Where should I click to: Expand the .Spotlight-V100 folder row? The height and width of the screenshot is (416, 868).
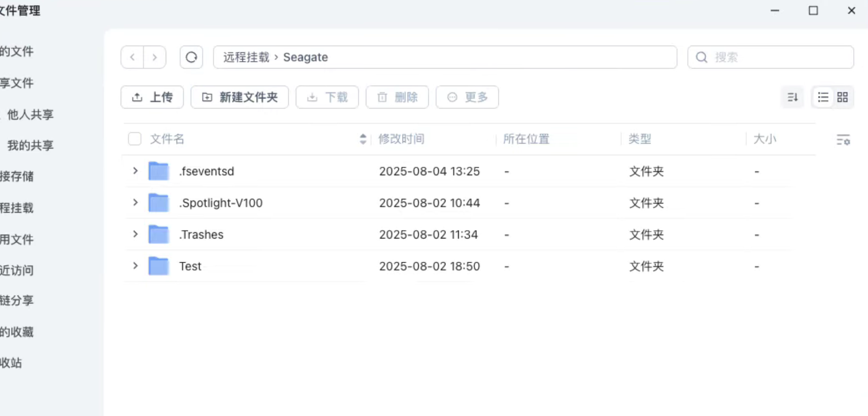135,203
